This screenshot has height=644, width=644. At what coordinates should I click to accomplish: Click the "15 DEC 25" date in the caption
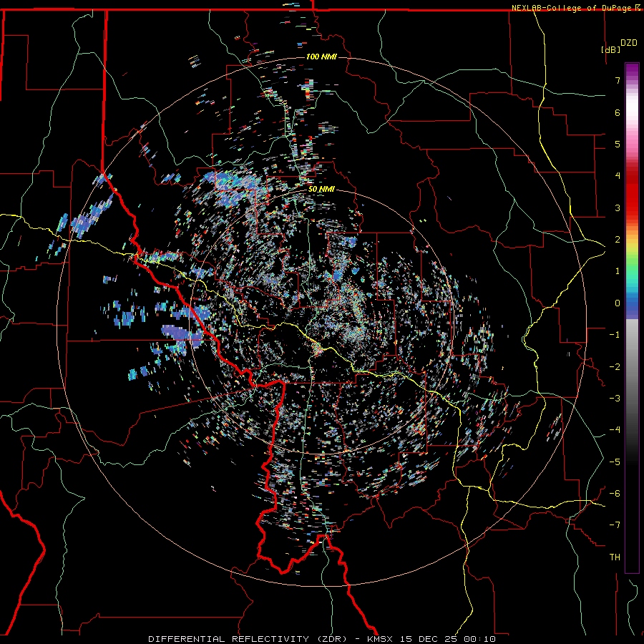click(429, 639)
